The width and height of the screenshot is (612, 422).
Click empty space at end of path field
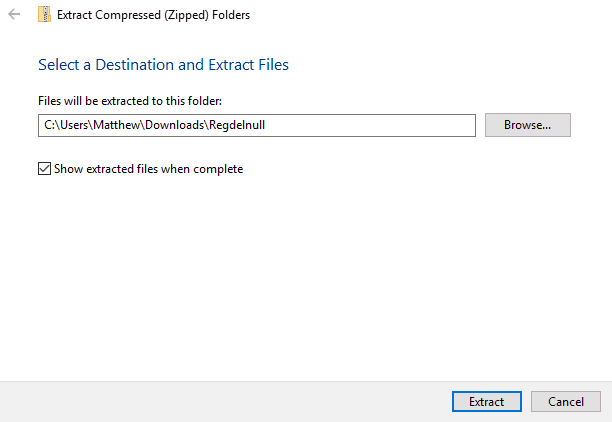400,125
